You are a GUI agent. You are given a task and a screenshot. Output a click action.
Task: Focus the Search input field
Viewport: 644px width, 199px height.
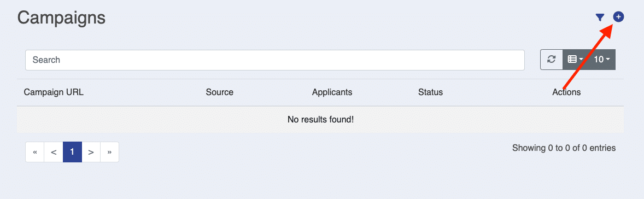pos(275,60)
